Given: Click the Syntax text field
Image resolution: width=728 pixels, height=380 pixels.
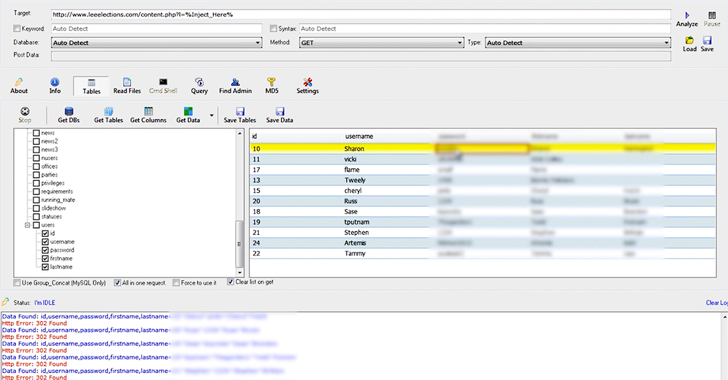Looking at the screenshot, I should coord(485,29).
